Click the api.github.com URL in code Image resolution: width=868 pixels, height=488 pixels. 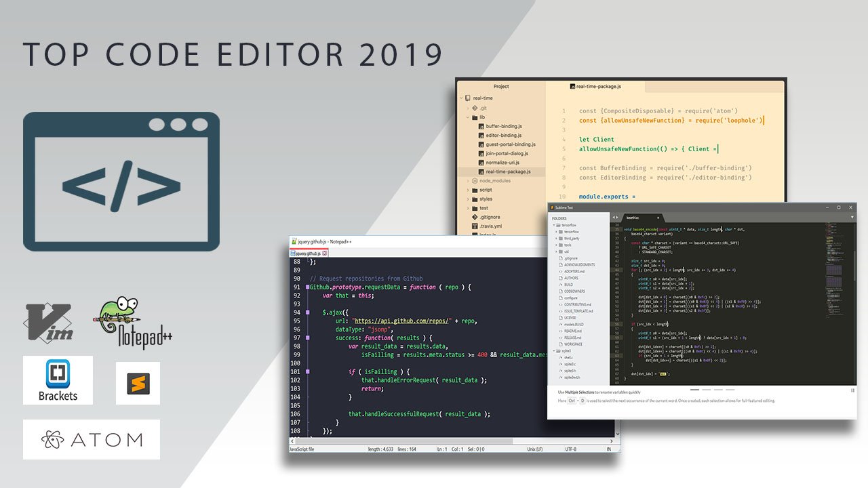[x=404, y=321]
